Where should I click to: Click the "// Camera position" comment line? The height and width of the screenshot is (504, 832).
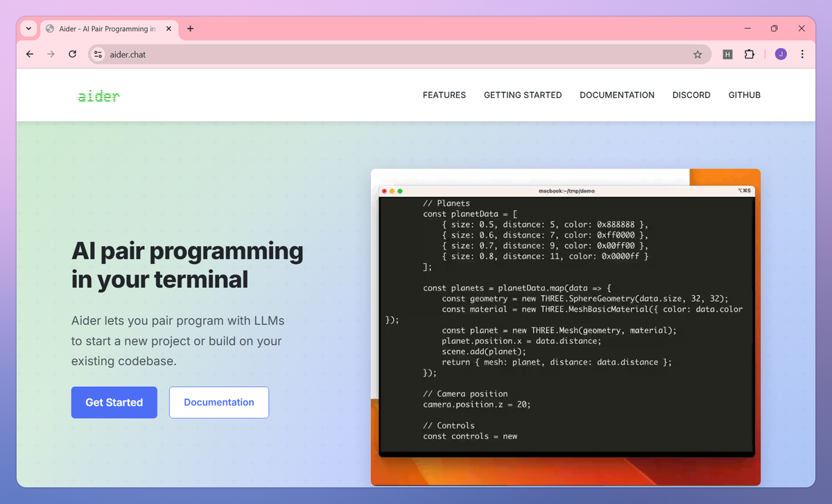pyautogui.click(x=465, y=394)
